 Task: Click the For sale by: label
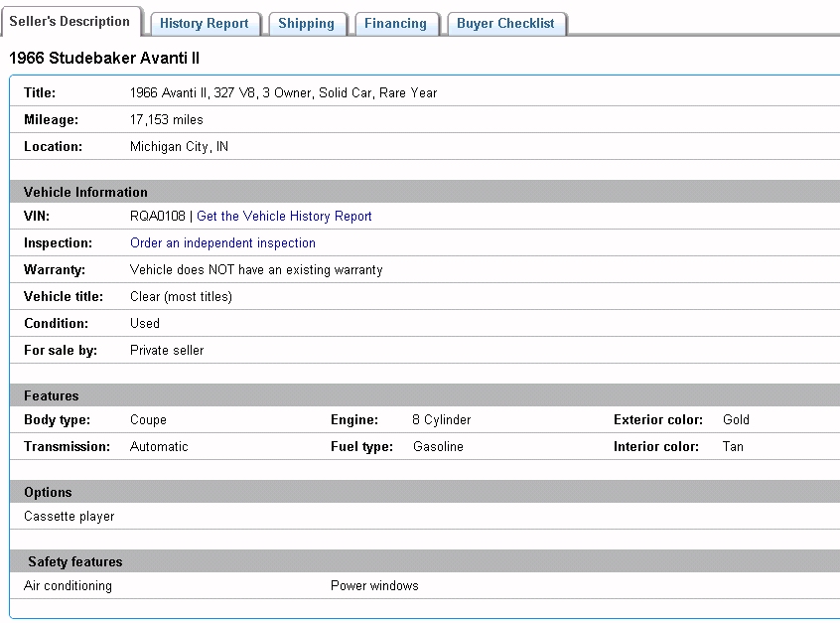[x=60, y=350]
